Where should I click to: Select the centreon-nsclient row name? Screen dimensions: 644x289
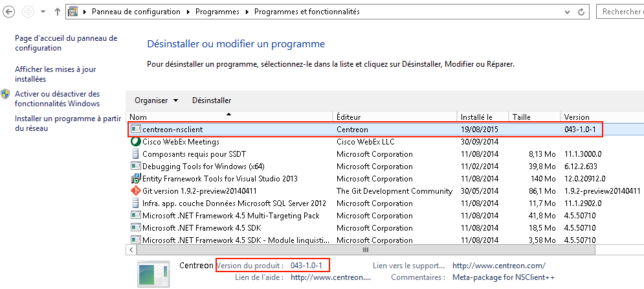point(173,130)
